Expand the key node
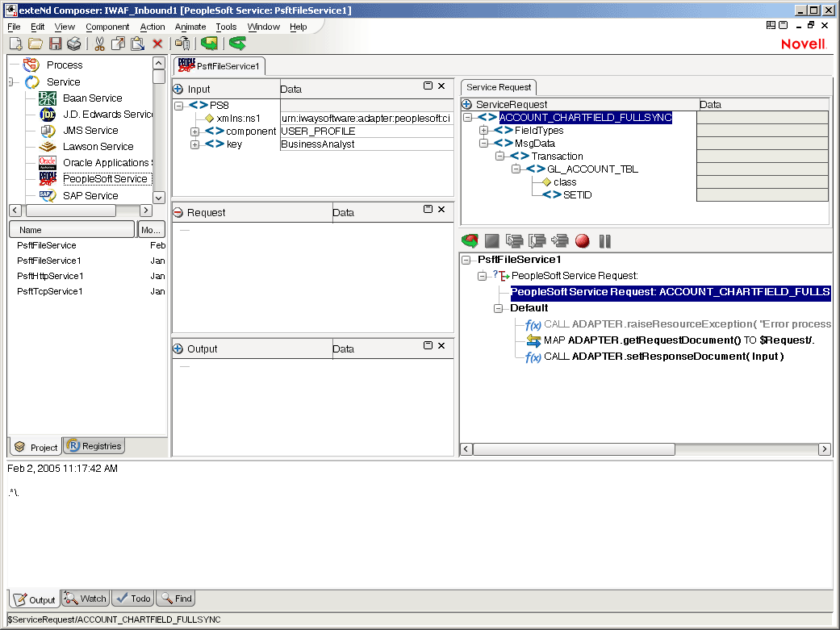Viewport: 840px width, 630px height. [195, 144]
